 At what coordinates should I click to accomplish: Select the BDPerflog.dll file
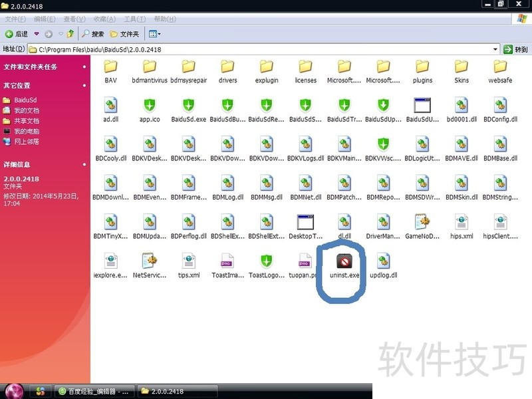coord(189,227)
